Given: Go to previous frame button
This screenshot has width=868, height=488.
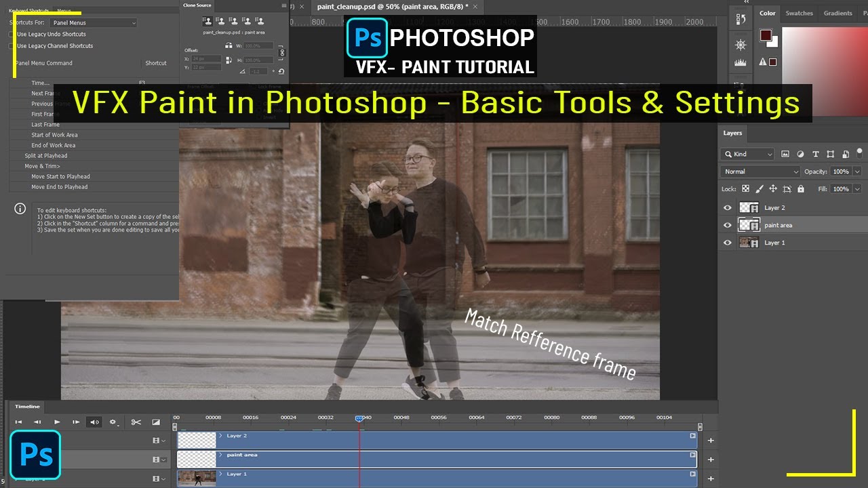Looking at the screenshot, I should pos(37,422).
